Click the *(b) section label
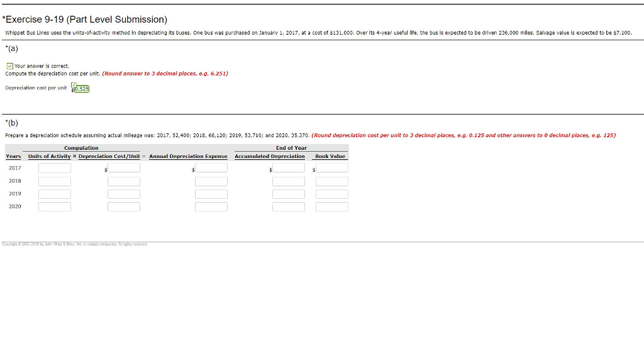Image resolution: width=644 pixels, height=338 pixels. point(11,123)
